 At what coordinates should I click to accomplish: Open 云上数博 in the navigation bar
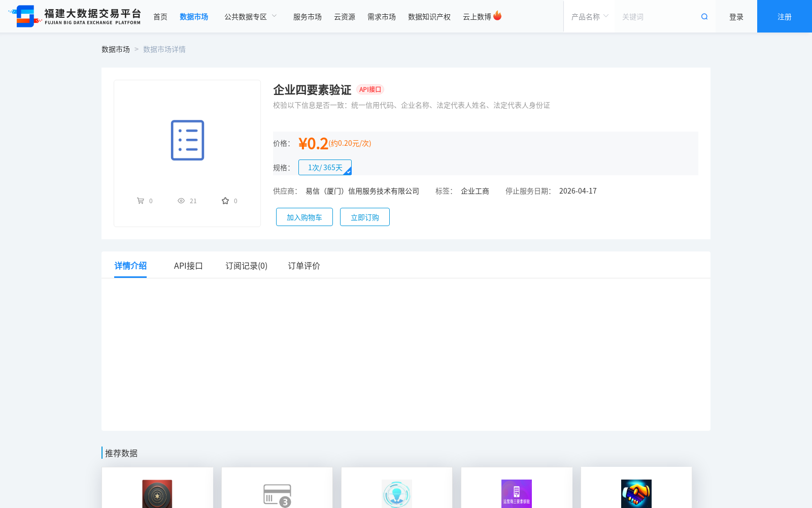tap(477, 17)
